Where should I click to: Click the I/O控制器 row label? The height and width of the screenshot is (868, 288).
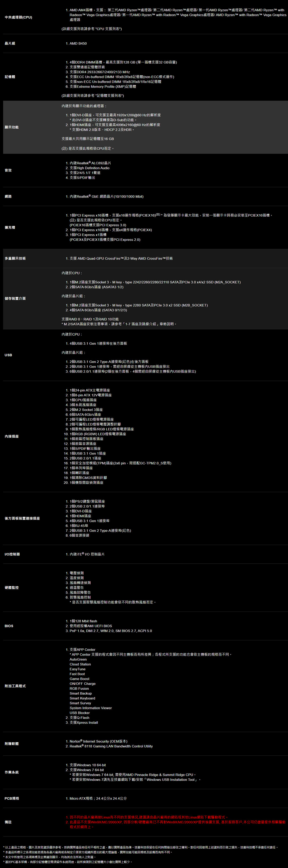(x=12, y=554)
